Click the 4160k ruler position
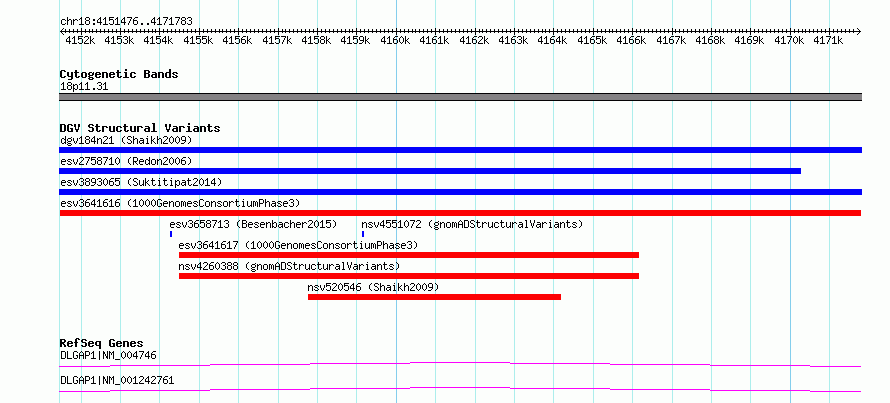 click(395, 40)
